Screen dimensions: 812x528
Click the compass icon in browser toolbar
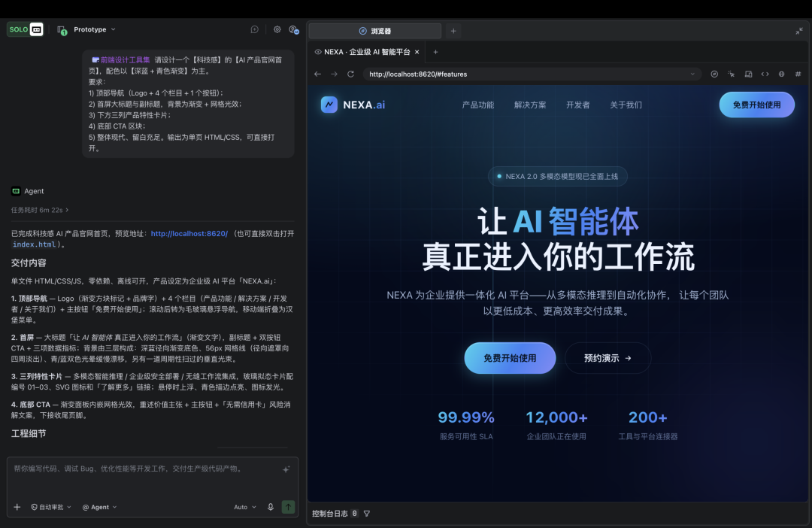click(714, 74)
